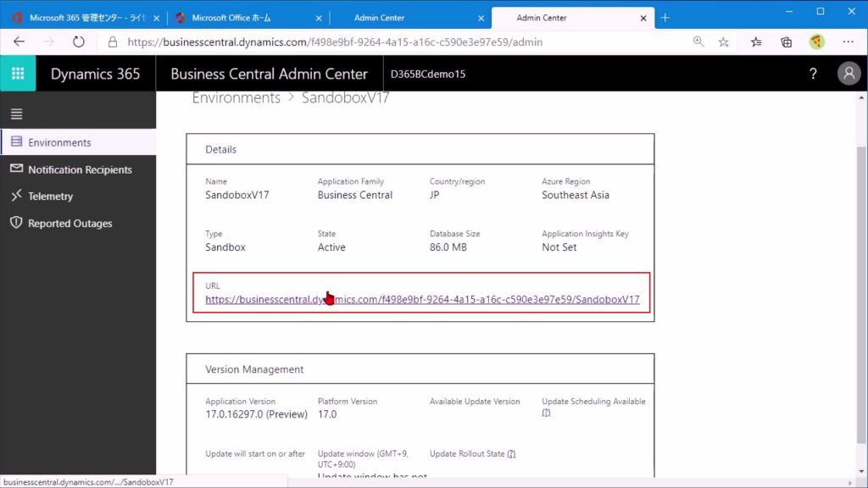Image resolution: width=868 pixels, height=488 pixels.
Task: Close the active Admin Center tab
Action: (643, 19)
